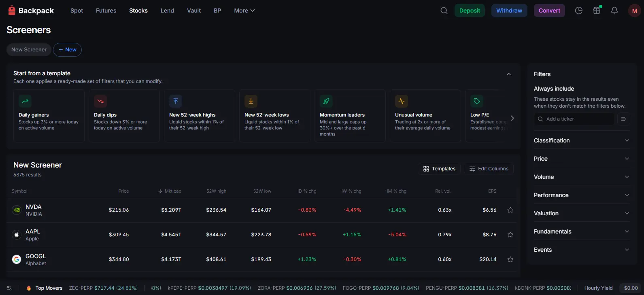This screenshot has height=295, width=644.
Task: Click the New 52-week highs arrow icon
Action: [176, 101]
